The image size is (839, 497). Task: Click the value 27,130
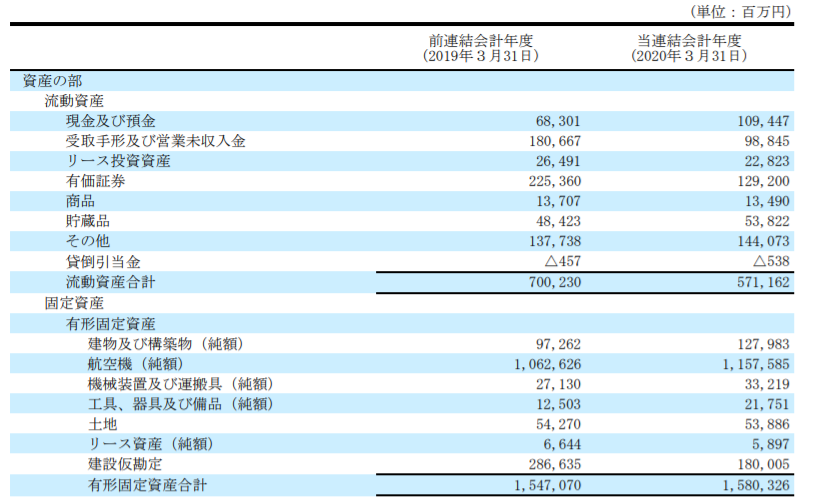pyautogui.click(x=558, y=384)
